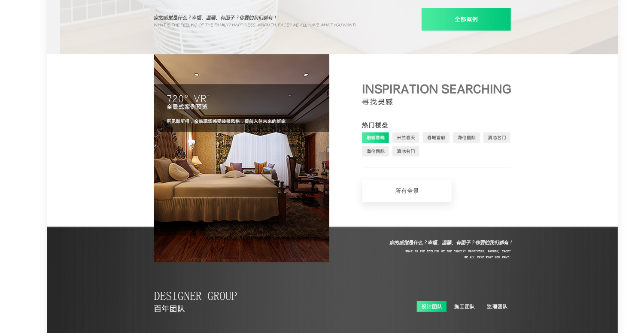Select 海伦国际 tag in the first row
Image resolution: width=644 pixels, height=333 pixels.
point(466,138)
